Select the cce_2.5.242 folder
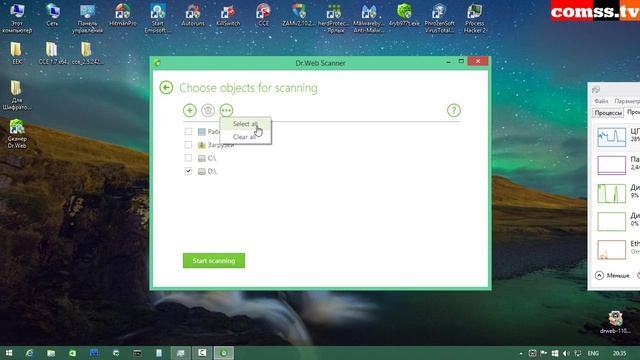The height and width of the screenshot is (360, 640). click(x=87, y=53)
